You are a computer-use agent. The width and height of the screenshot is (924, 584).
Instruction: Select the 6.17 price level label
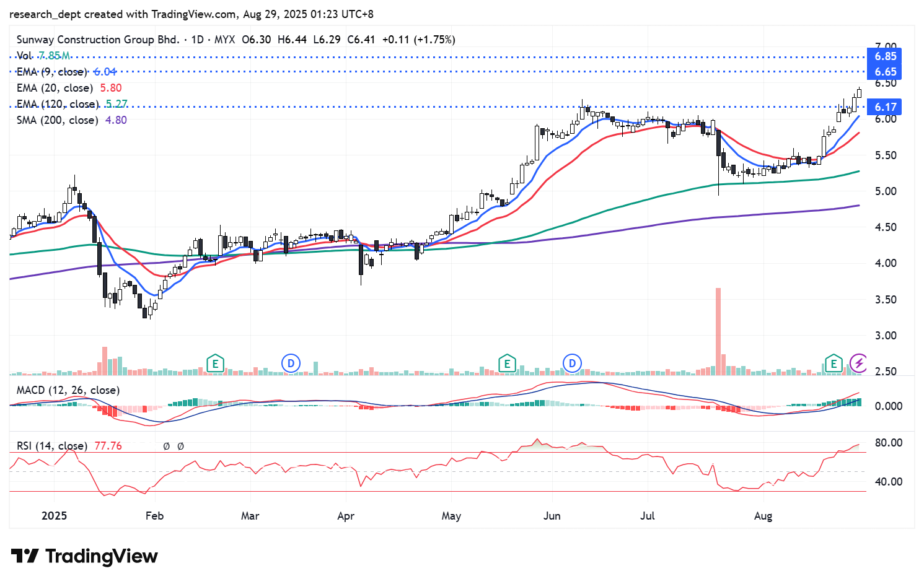click(x=885, y=107)
